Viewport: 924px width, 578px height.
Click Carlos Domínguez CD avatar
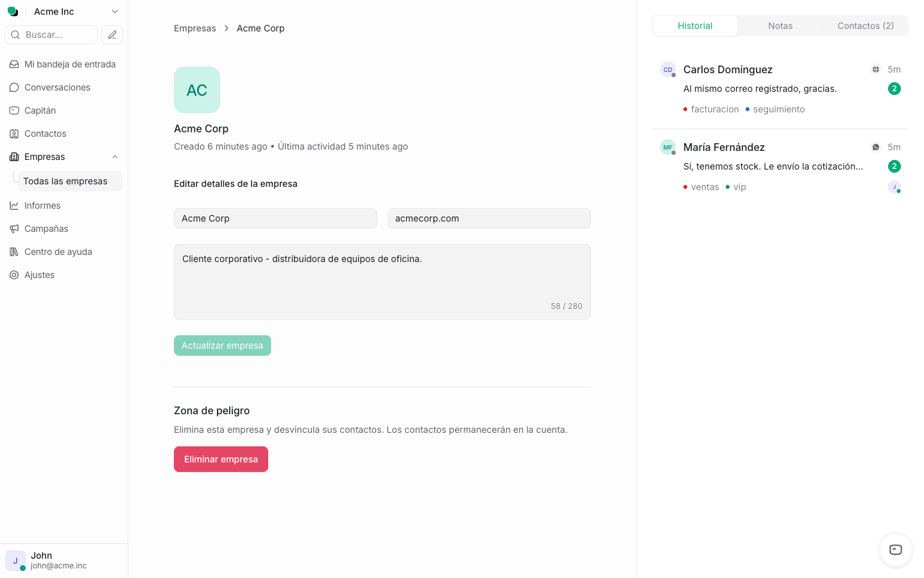(668, 69)
